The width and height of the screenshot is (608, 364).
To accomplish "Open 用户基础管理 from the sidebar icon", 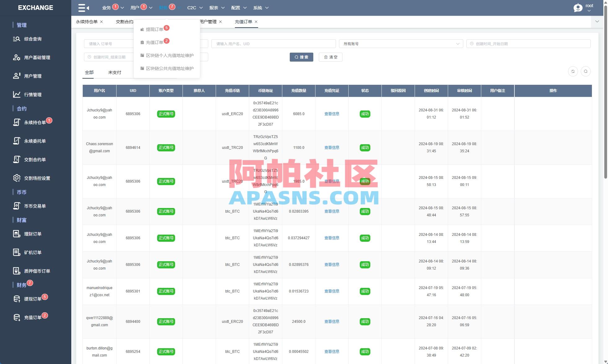I will 17,57.
